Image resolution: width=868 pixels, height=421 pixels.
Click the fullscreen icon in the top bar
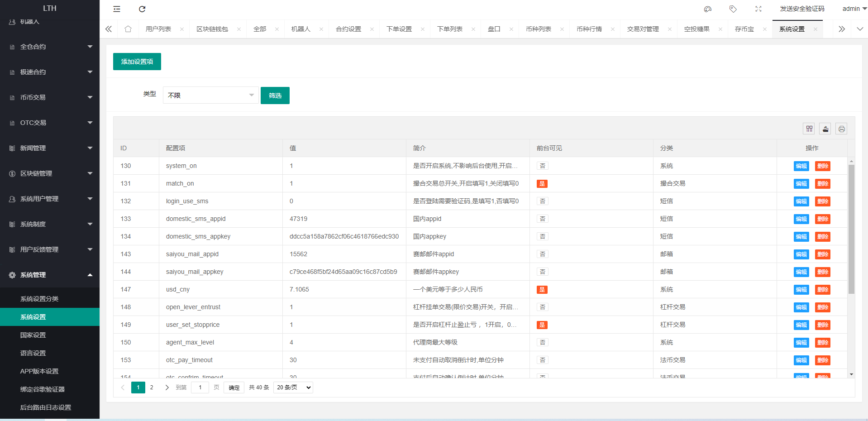(x=758, y=9)
